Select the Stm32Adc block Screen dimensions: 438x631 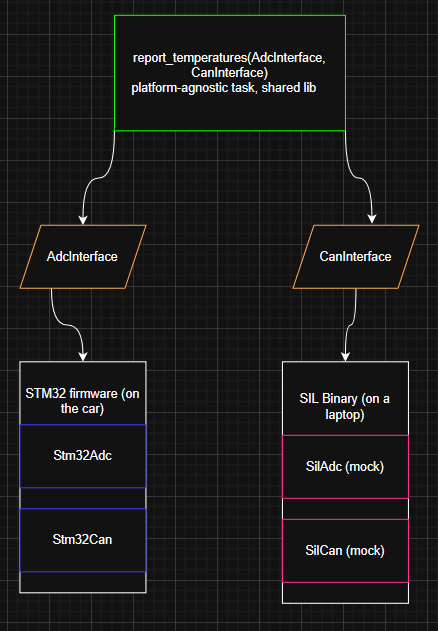[83, 456]
